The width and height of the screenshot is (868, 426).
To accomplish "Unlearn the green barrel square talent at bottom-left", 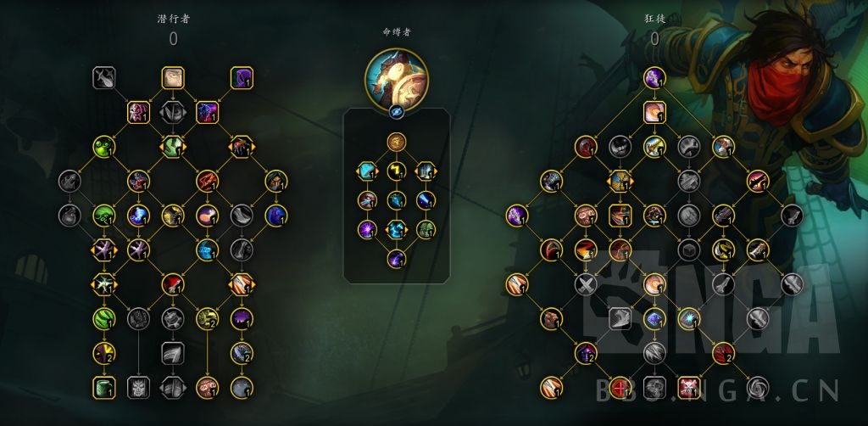I will point(104,388).
